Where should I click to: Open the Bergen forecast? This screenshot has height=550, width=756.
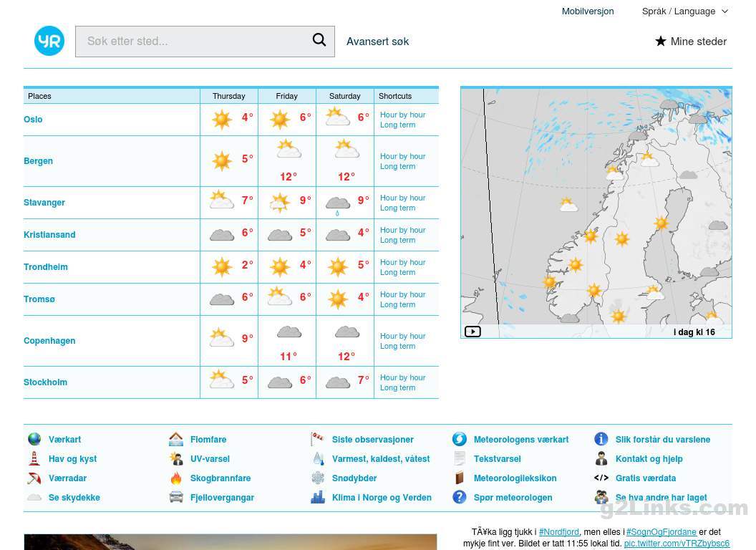click(x=38, y=160)
